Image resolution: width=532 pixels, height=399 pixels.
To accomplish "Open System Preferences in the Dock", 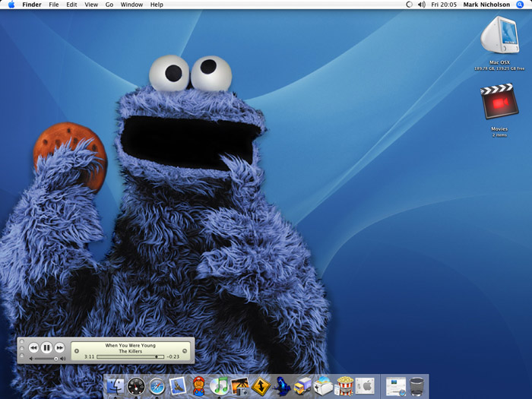I will click(x=365, y=386).
